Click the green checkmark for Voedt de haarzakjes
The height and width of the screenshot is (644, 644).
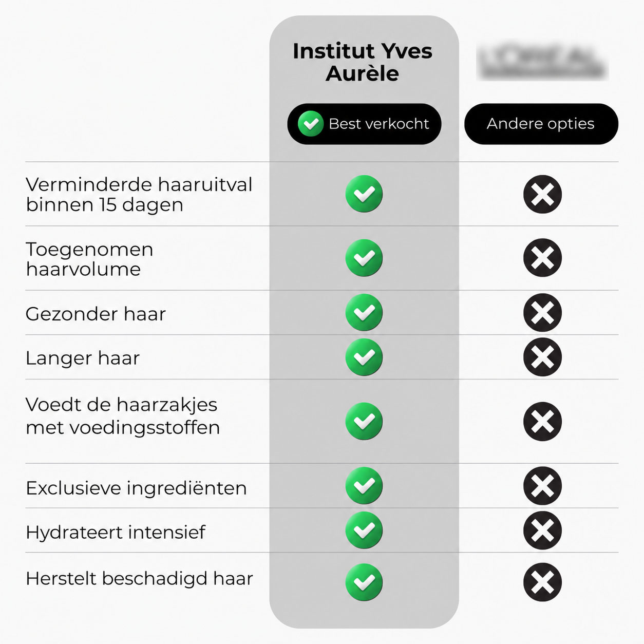364,422
